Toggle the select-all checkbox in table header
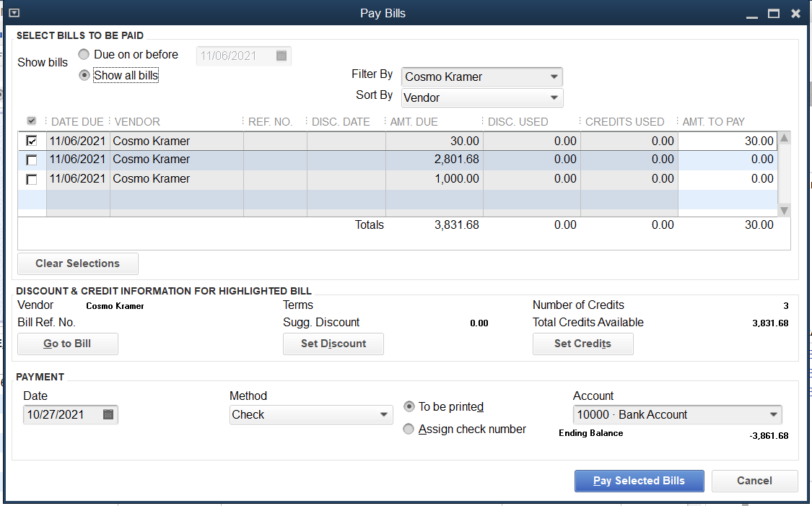The height and width of the screenshot is (506, 812). tap(32, 121)
